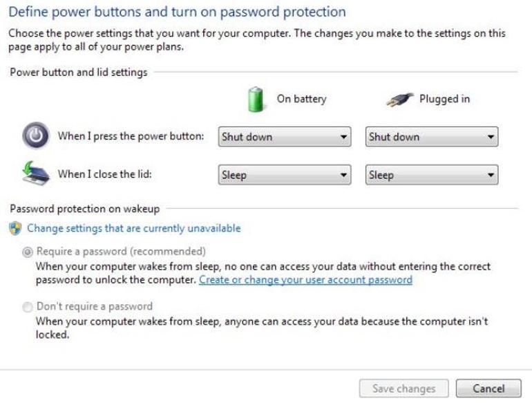Click the green battery icon
Image resolution: width=532 pixels, height=403 pixels.
pyautogui.click(x=256, y=100)
